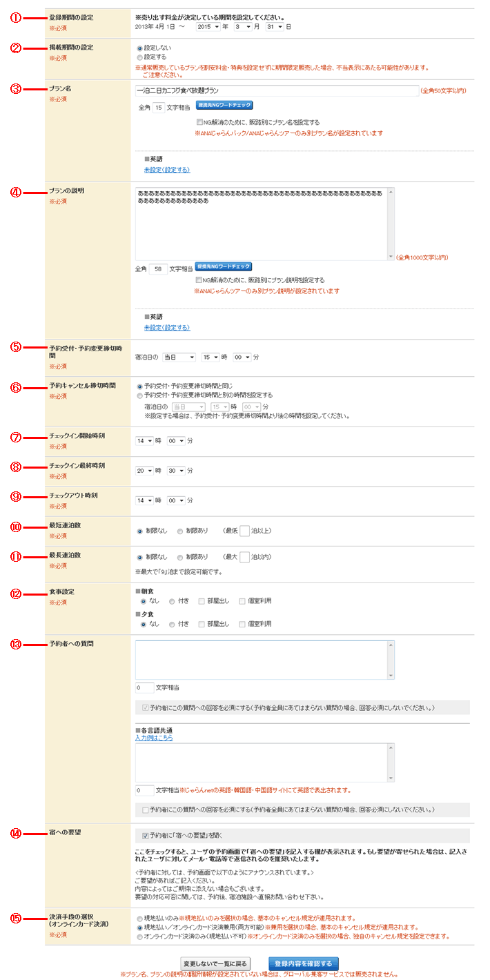Click 未設定(設定する) link under plan description

pos(167,327)
